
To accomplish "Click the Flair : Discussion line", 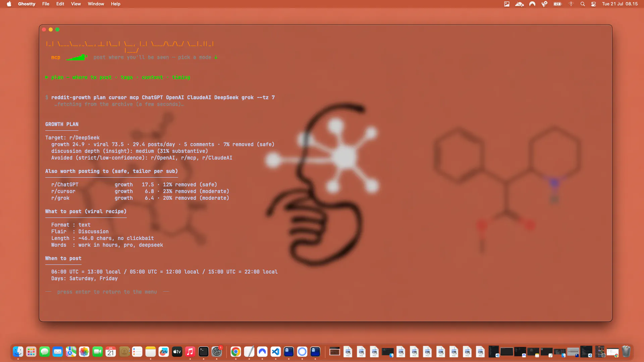I will pyautogui.click(x=80, y=232).
